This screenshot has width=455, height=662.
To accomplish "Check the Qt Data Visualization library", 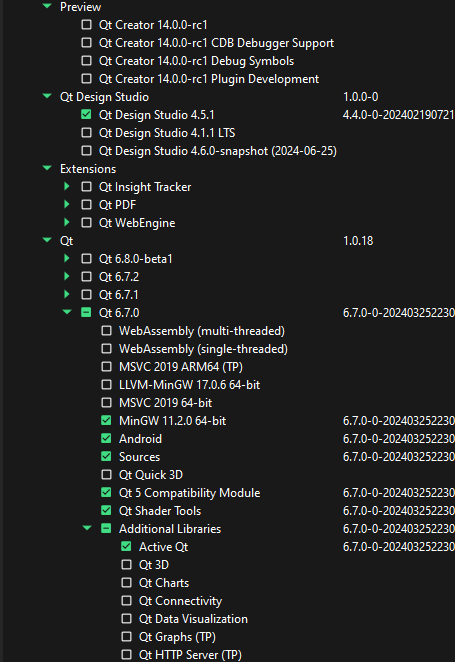I will pos(126,619).
